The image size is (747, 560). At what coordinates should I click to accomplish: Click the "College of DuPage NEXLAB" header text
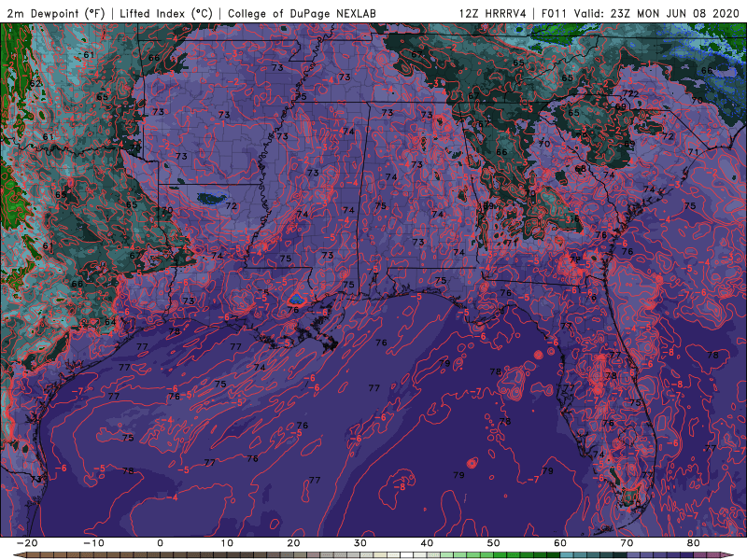(302, 13)
